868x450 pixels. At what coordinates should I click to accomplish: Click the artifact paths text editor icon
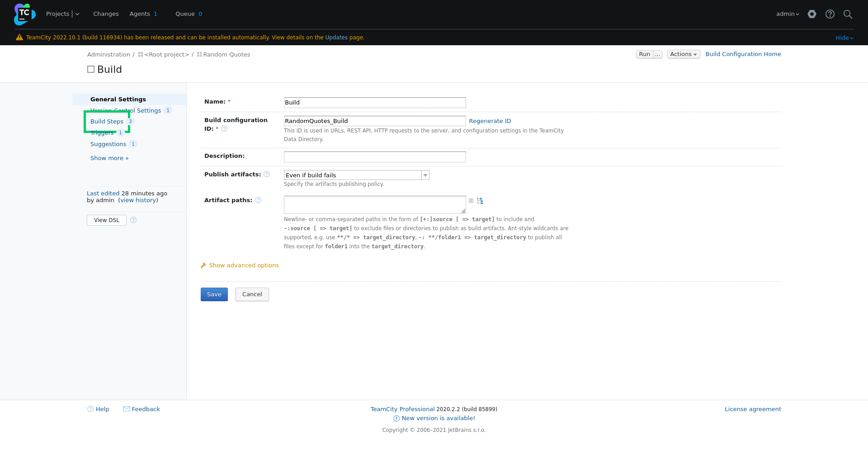(471, 201)
